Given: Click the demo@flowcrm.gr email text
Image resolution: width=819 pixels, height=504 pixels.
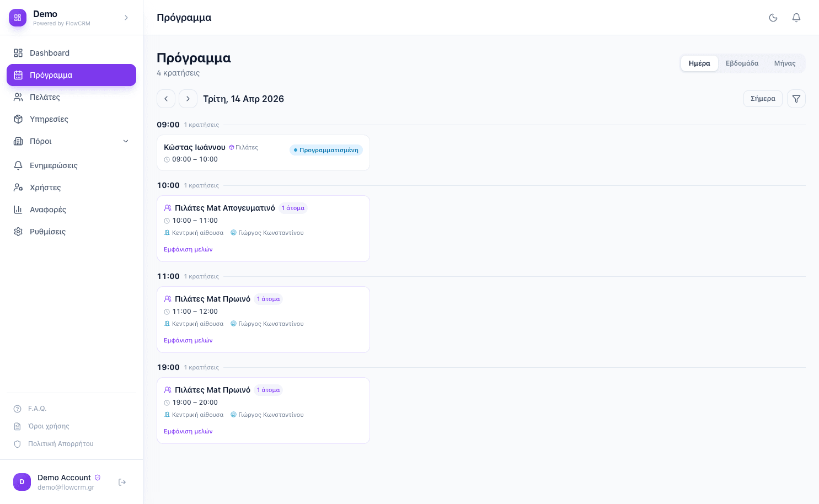Looking at the screenshot, I should coord(66,487).
